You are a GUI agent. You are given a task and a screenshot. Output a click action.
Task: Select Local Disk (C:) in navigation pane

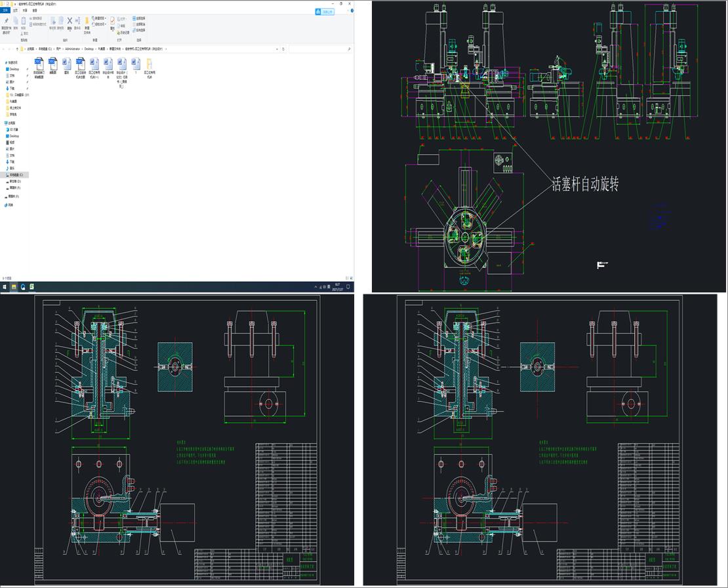[15, 175]
